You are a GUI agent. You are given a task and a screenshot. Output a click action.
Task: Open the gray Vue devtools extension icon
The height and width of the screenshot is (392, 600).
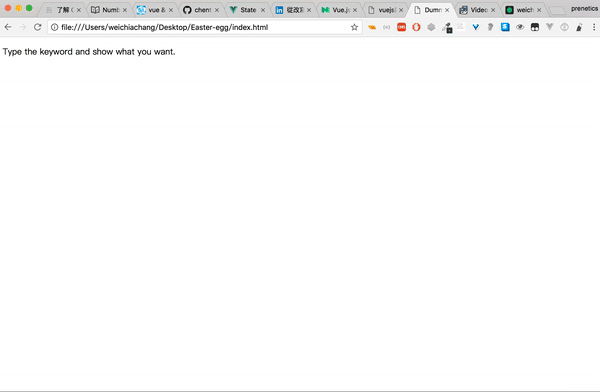549,27
